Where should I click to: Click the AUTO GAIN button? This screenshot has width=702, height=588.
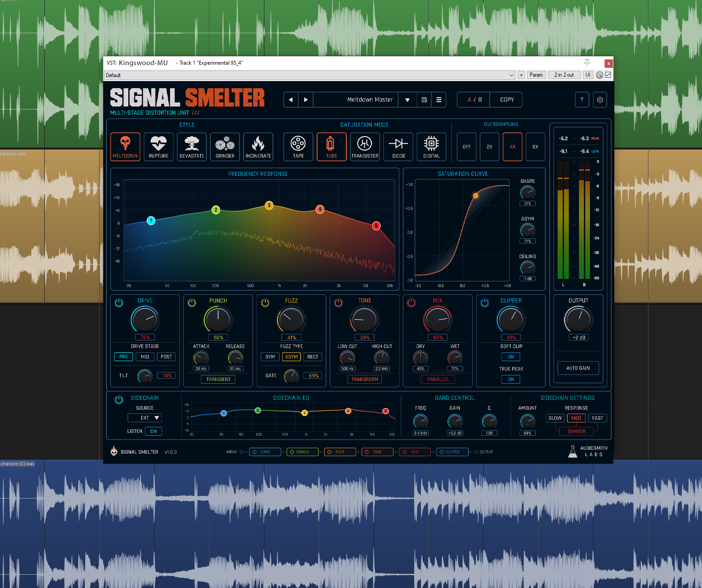[x=578, y=368]
